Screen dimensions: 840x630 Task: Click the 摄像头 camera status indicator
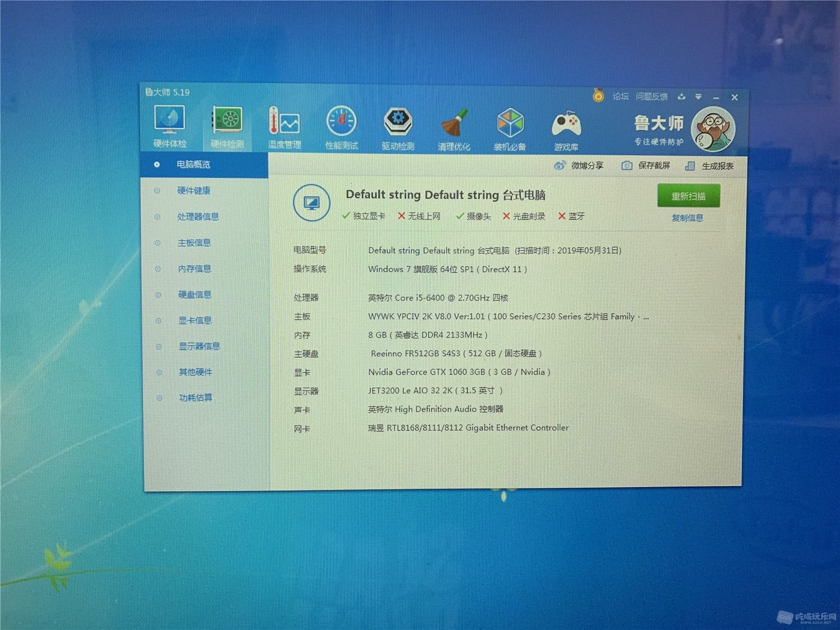point(473,216)
